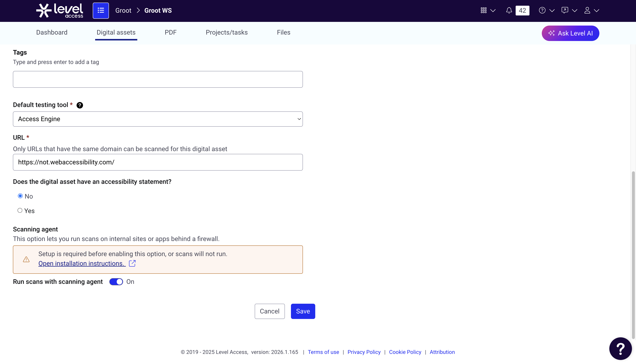The height and width of the screenshot is (364, 636).
Task: Select the Yes accessibility statement radio
Action: pos(20,210)
